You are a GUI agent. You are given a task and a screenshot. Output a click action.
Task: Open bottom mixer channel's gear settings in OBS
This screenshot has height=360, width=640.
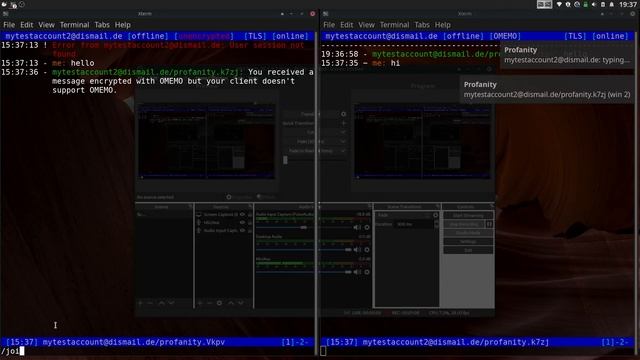[367, 272]
